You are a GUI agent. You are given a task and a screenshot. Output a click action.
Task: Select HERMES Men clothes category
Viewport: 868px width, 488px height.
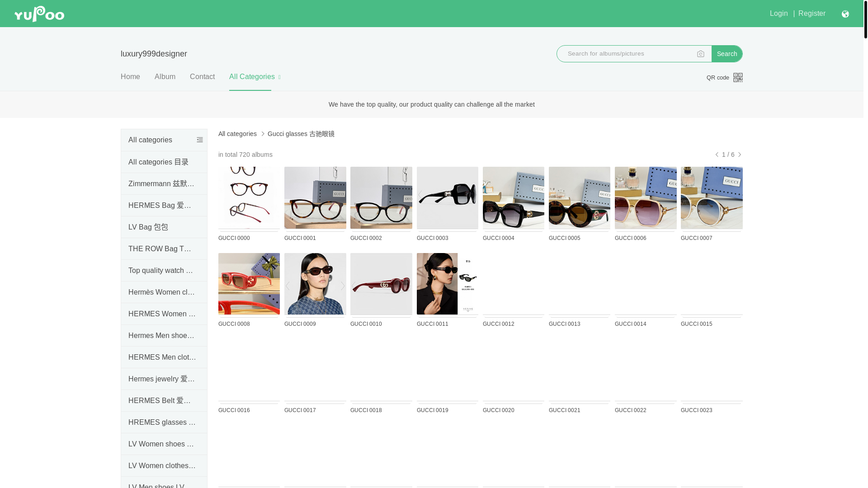(x=164, y=357)
